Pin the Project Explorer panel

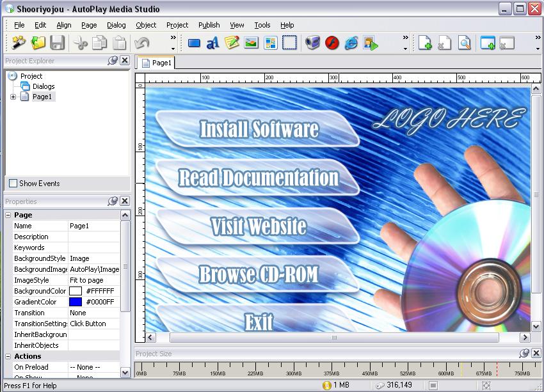click(x=113, y=60)
